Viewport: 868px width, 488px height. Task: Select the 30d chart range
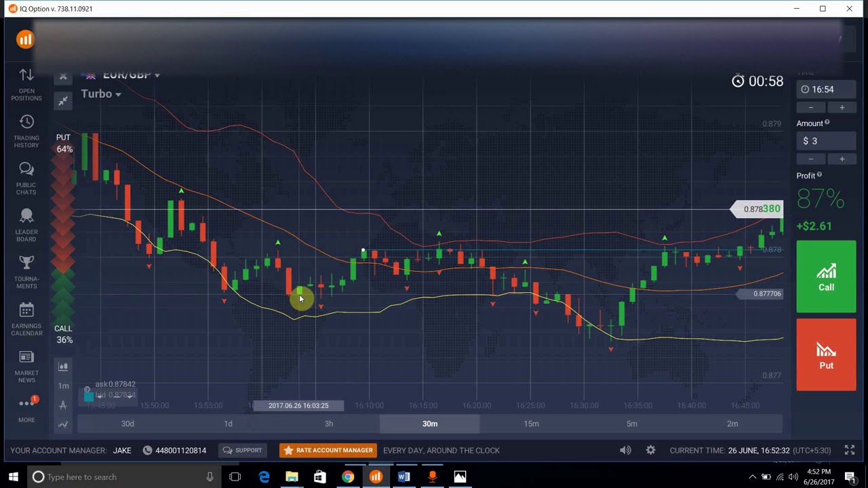[x=127, y=424]
